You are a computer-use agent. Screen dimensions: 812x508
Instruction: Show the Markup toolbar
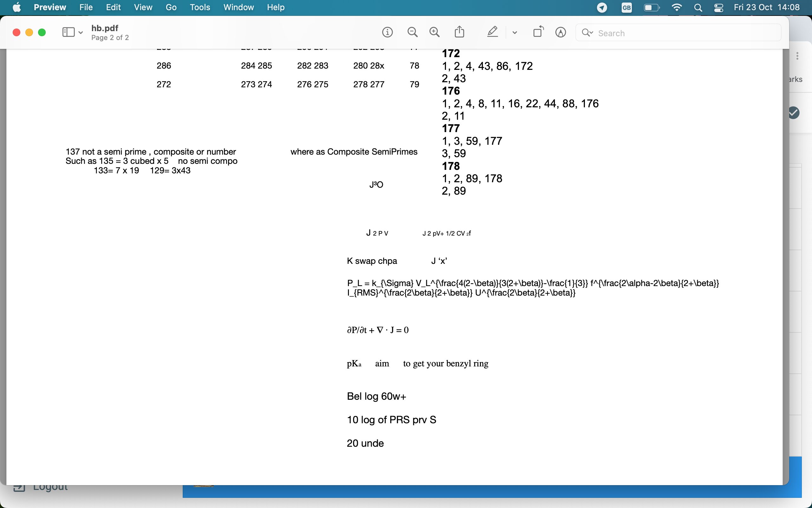(x=561, y=33)
